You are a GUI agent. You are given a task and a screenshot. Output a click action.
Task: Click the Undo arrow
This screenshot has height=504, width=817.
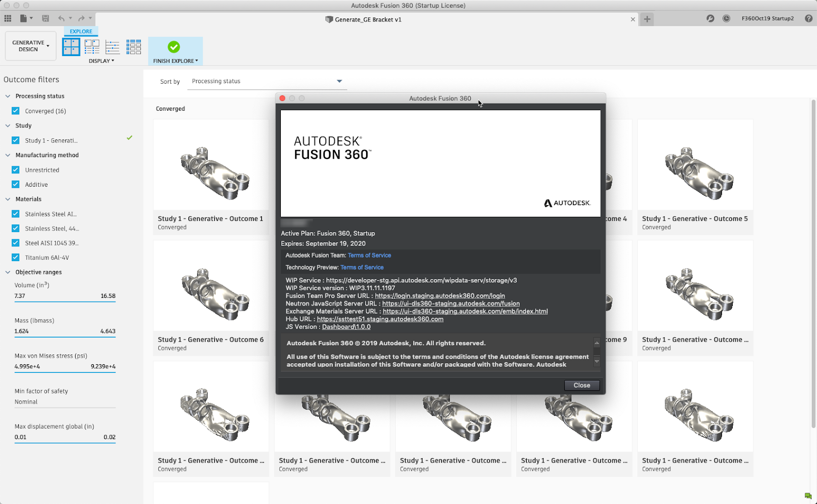(x=61, y=18)
